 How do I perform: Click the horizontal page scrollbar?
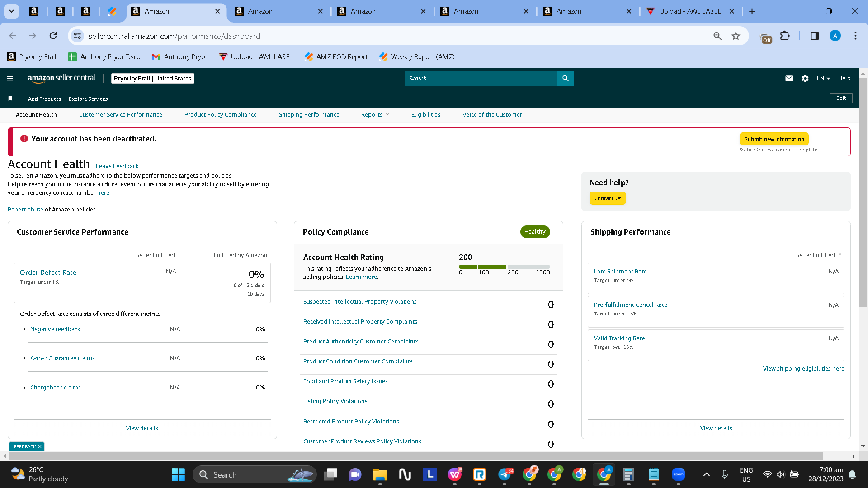coord(416,456)
